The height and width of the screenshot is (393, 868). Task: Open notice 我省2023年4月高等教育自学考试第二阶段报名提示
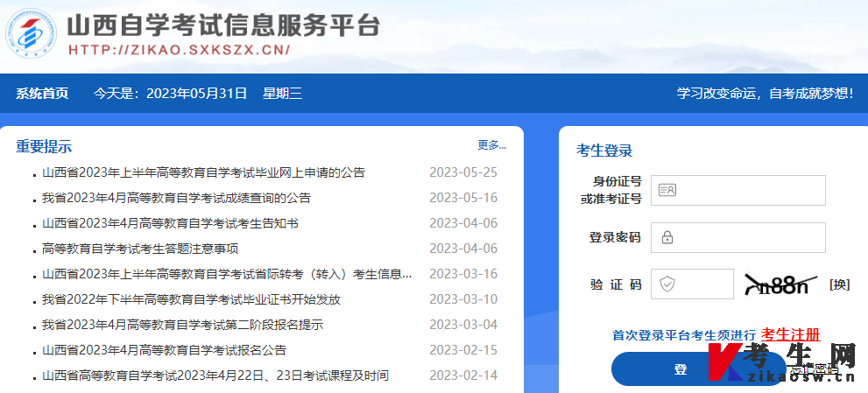click(183, 325)
